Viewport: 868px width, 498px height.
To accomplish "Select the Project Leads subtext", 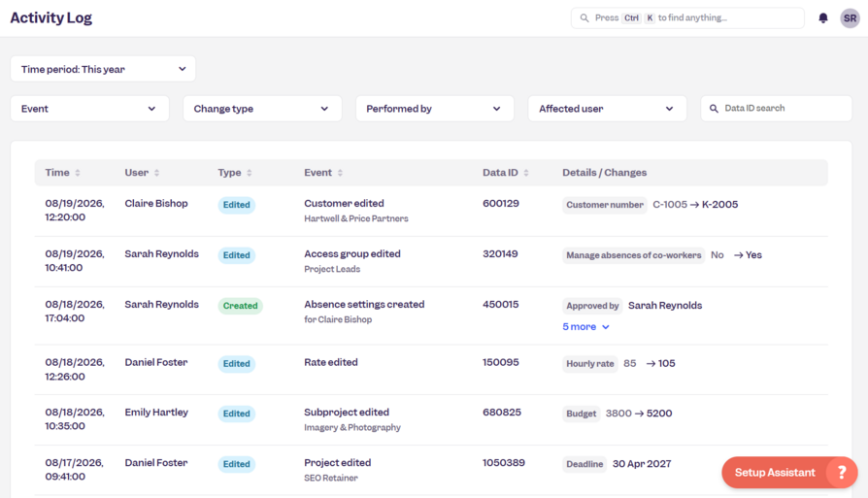I will [x=332, y=269].
